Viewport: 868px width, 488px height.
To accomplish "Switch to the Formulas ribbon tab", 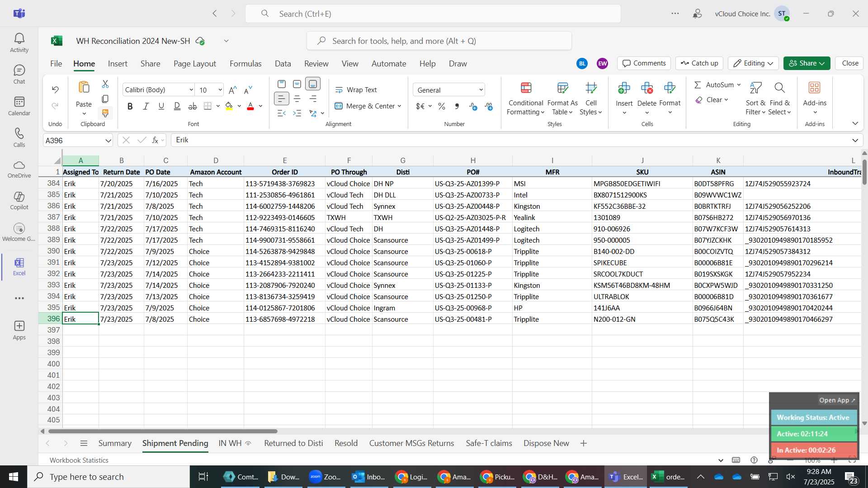I will click(245, 64).
